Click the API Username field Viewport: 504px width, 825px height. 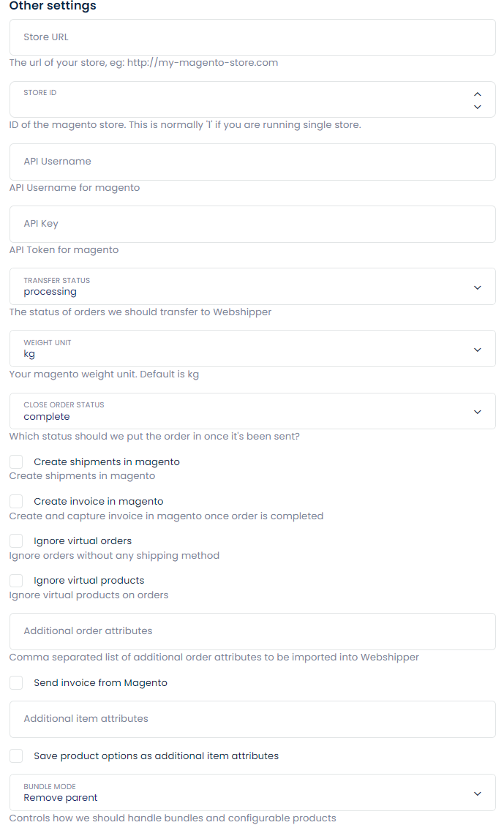(x=252, y=162)
